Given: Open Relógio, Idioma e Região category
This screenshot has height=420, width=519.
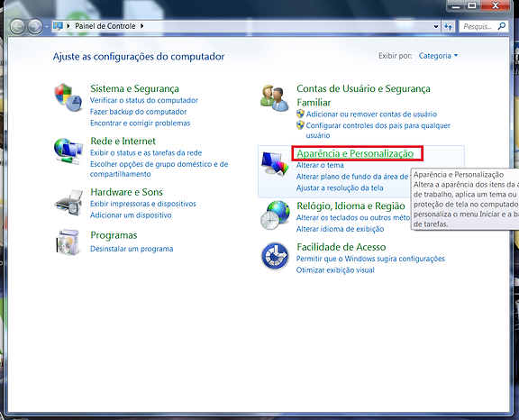Looking at the screenshot, I should tap(351, 205).
